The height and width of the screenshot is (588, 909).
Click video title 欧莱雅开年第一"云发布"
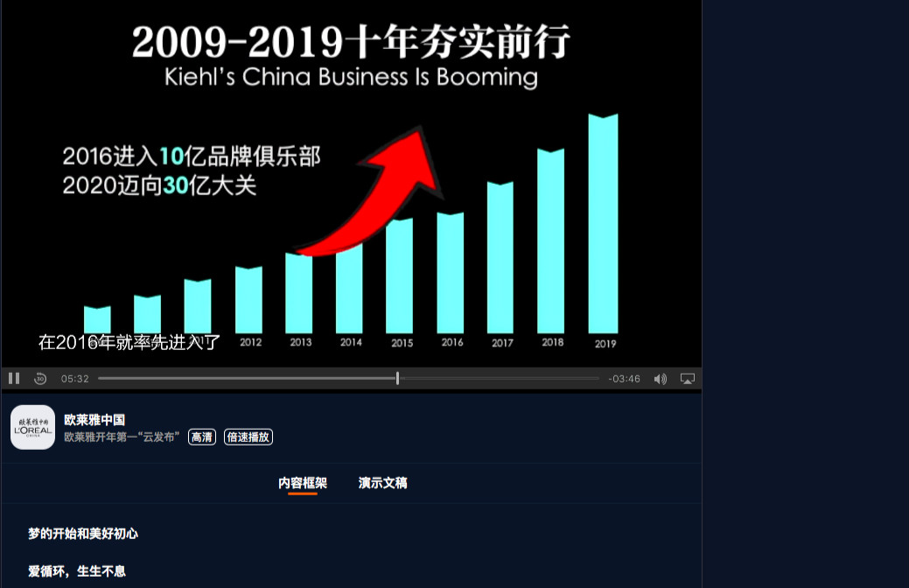(x=122, y=437)
